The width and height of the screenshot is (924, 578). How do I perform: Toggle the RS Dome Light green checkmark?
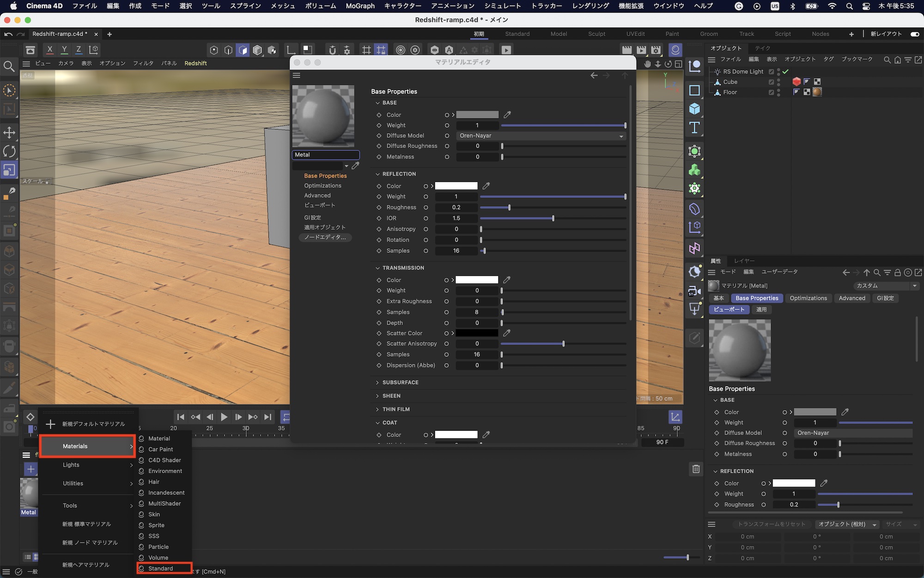[x=785, y=72]
